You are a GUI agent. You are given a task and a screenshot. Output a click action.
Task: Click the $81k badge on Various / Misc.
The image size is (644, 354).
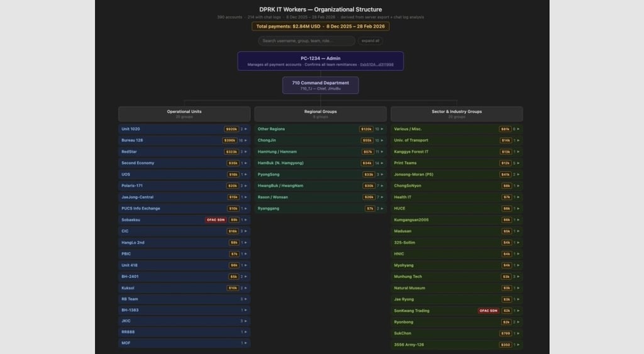click(505, 129)
